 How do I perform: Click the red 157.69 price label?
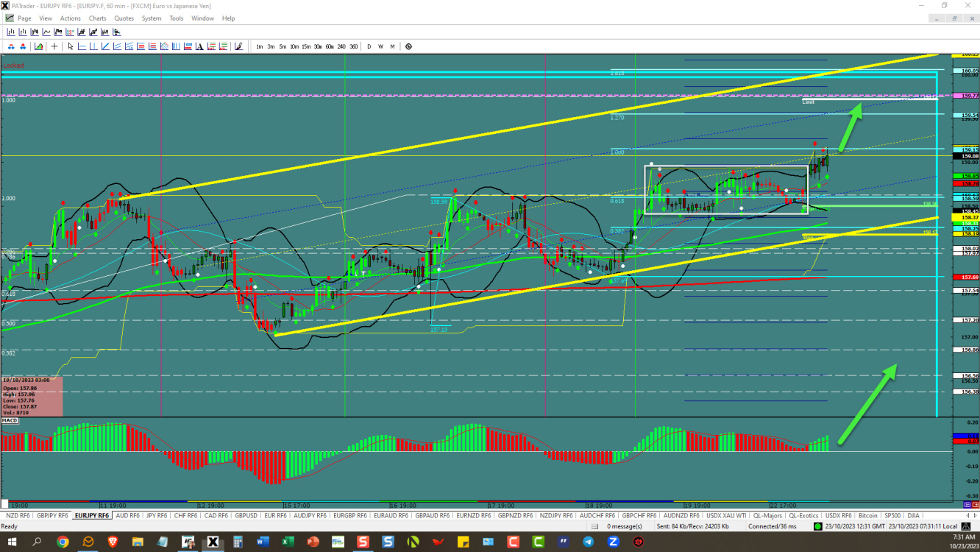coord(965,277)
